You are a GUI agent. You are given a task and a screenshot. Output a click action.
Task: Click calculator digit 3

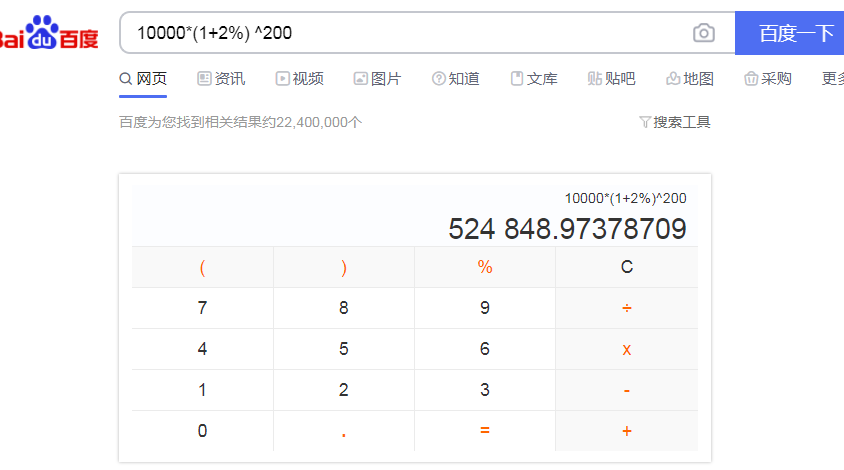(x=485, y=390)
